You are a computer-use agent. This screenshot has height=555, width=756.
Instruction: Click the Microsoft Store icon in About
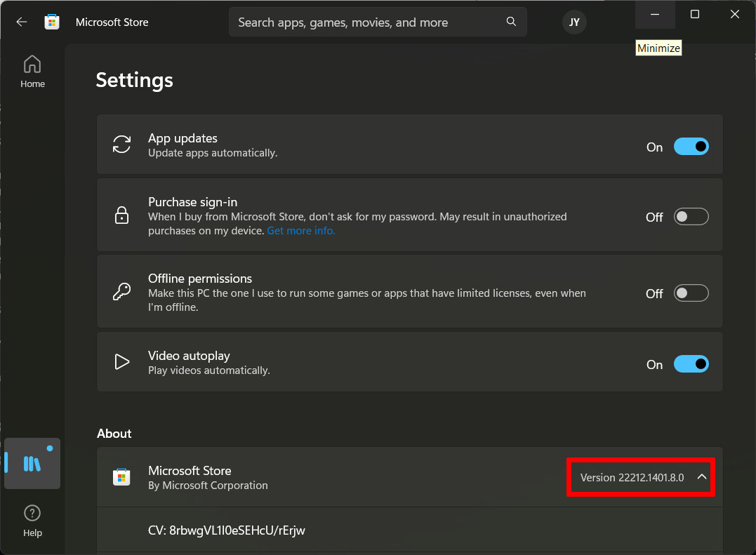click(121, 477)
